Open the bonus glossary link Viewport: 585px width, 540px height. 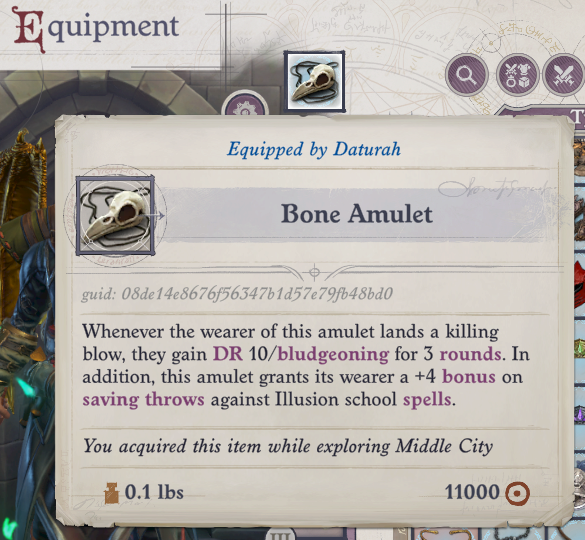pyautogui.click(x=469, y=377)
